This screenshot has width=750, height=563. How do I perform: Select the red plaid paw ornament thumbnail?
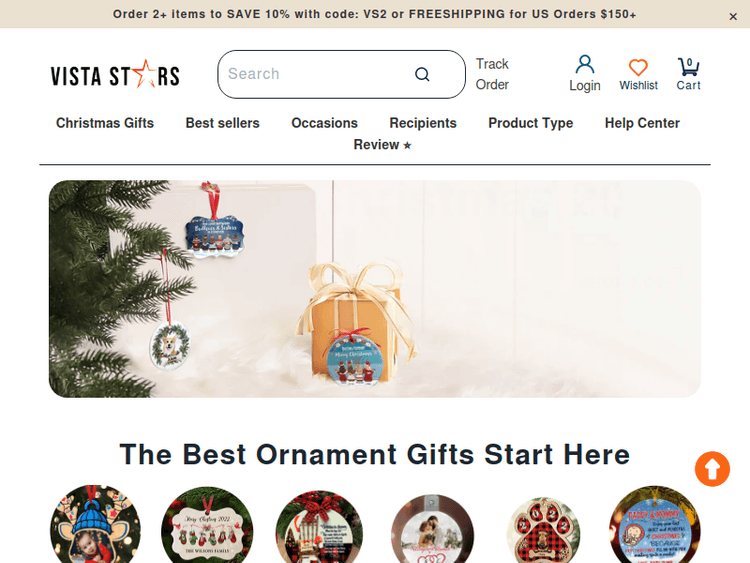[543, 530]
